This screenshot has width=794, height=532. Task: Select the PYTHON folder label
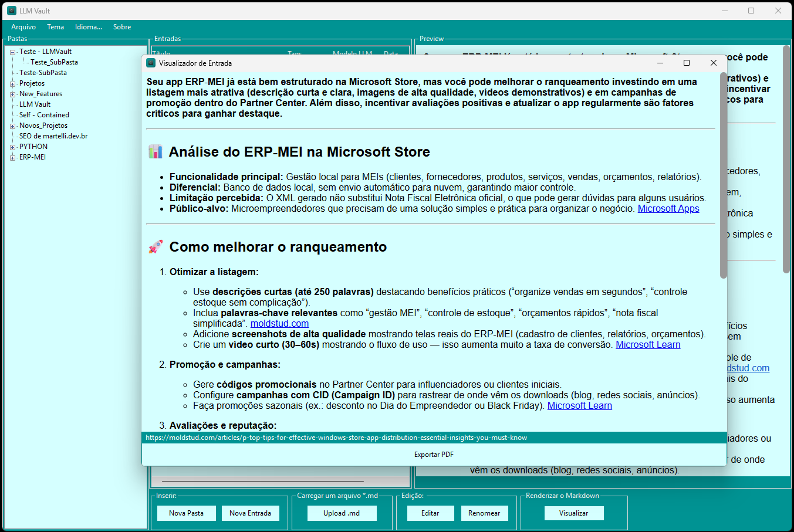[x=33, y=147]
